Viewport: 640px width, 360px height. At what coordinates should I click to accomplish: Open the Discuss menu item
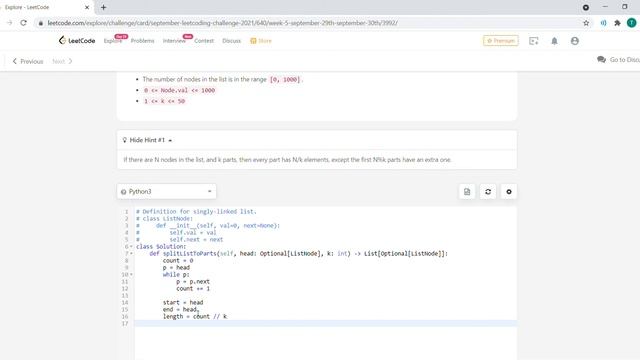click(231, 41)
